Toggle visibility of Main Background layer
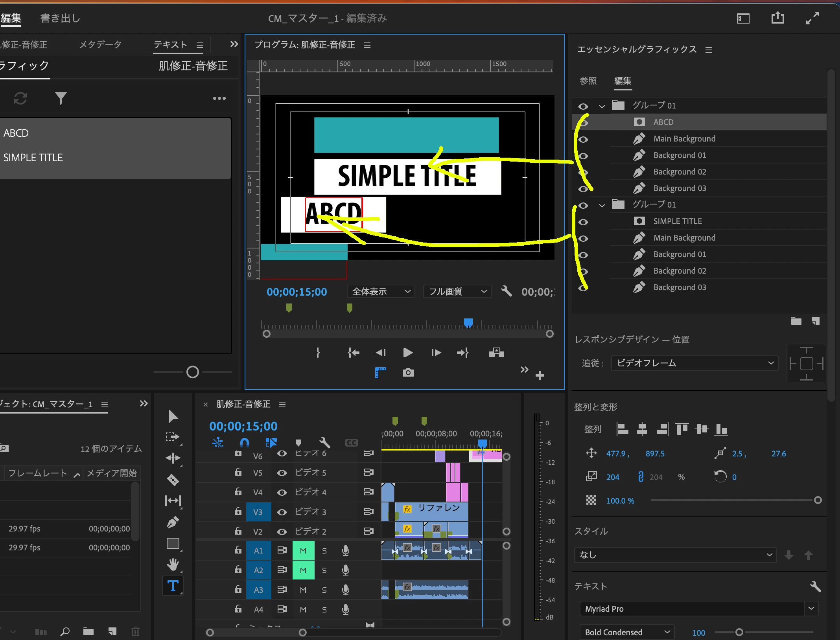The image size is (840, 640). (583, 139)
